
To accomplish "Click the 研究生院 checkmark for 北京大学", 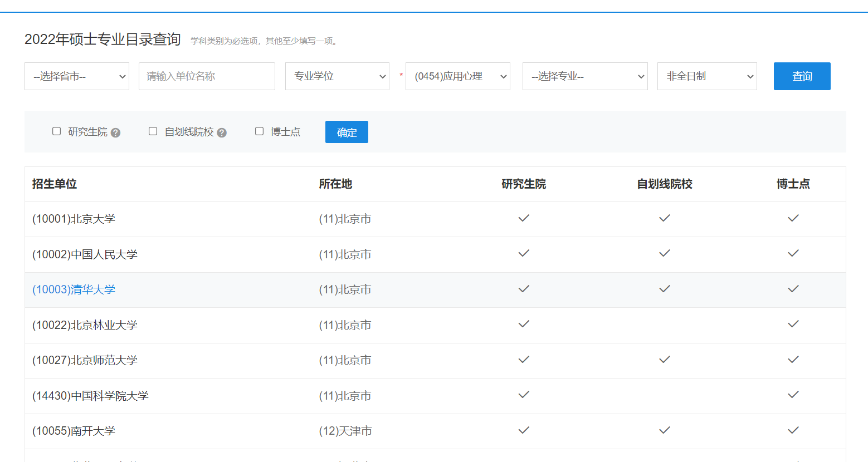I will pos(524,218).
